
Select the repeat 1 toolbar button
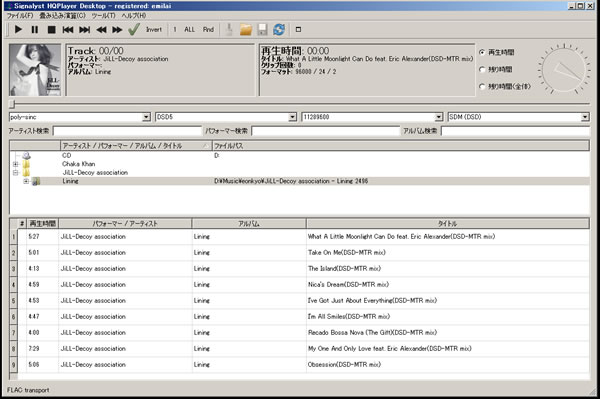click(x=175, y=29)
